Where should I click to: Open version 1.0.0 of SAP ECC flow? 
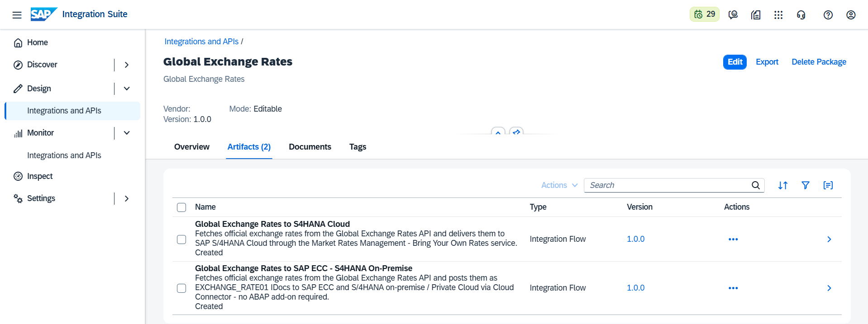pyautogui.click(x=635, y=288)
